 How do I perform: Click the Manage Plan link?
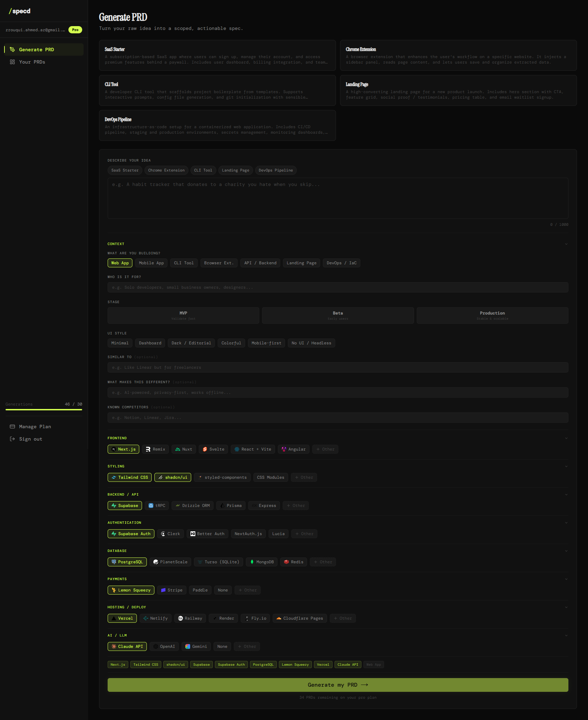click(x=44, y=427)
